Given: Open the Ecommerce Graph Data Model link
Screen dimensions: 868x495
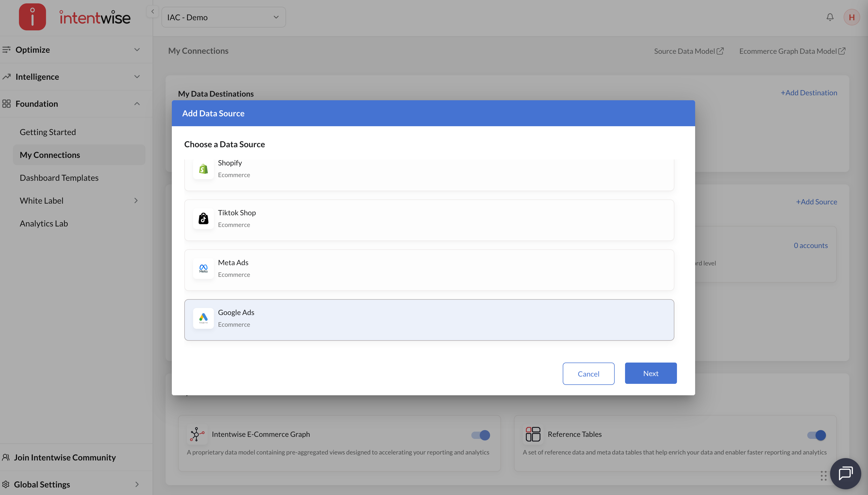Looking at the screenshot, I should point(788,51).
